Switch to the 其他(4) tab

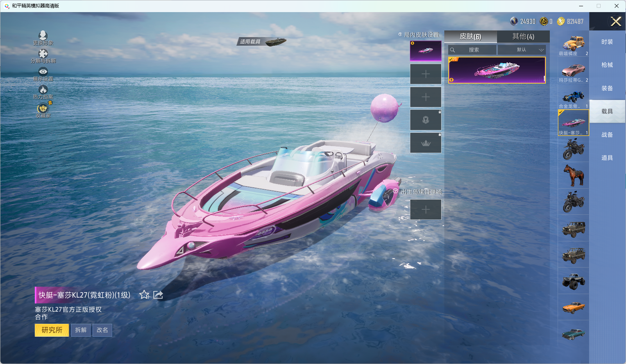(523, 36)
